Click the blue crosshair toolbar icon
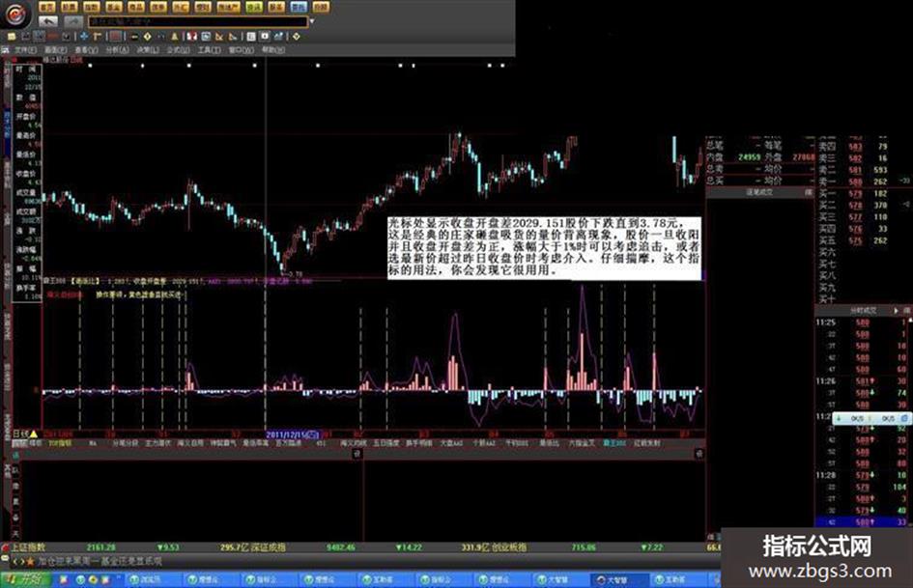 (x=84, y=36)
